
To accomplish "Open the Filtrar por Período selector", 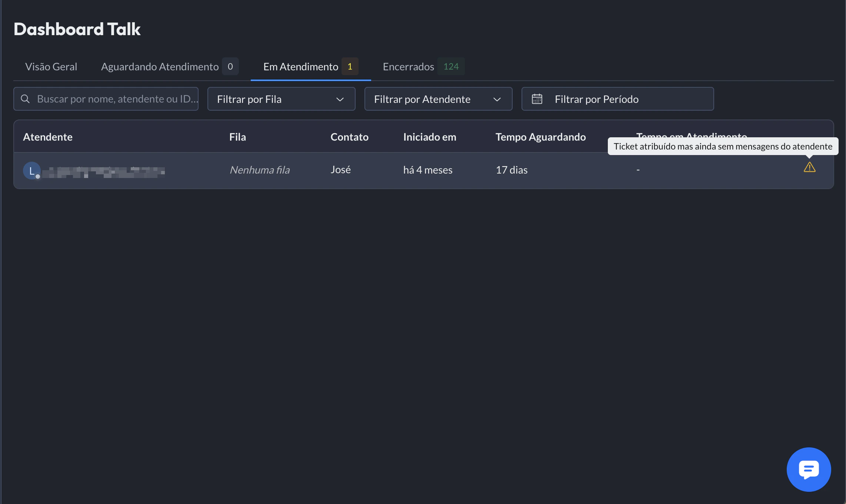I will coord(617,99).
